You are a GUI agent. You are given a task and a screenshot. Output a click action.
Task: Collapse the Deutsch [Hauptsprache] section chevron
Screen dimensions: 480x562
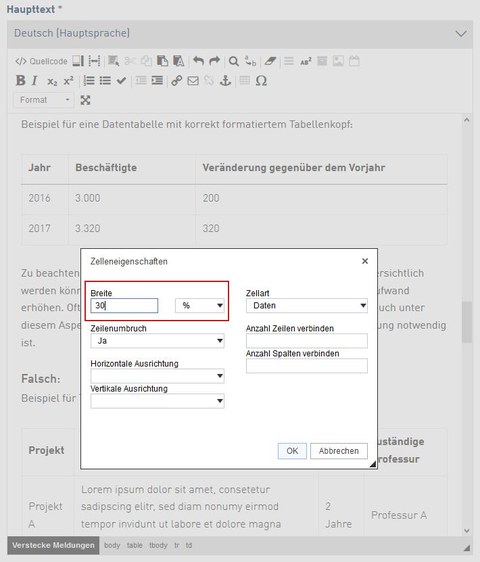461,34
